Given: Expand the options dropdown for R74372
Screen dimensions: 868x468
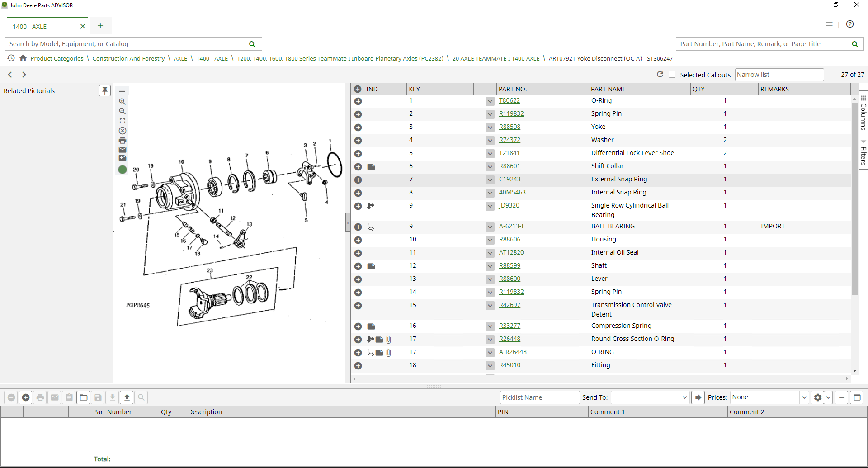Looking at the screenshot, I should pyautogui.click(x=490, y=141).
